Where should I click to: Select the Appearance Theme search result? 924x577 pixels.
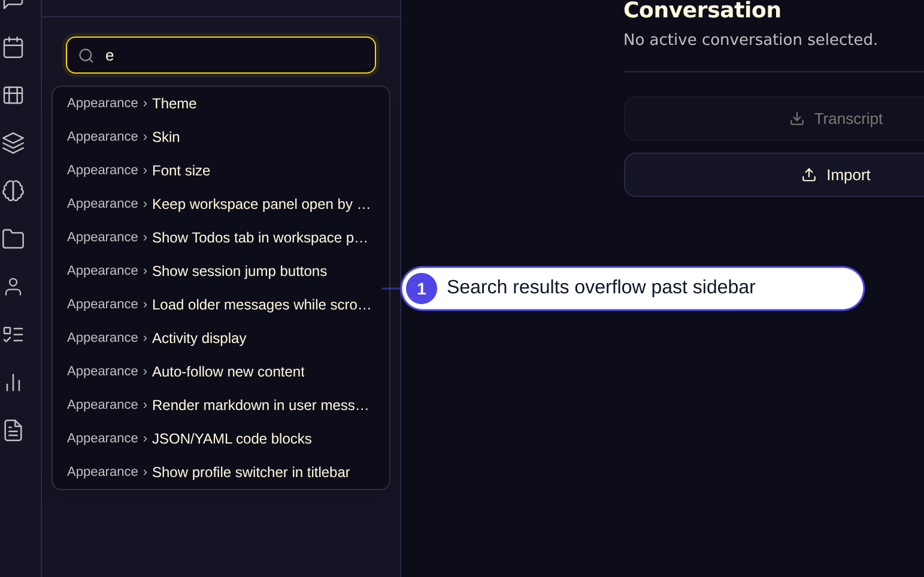[x=221, y=104]
